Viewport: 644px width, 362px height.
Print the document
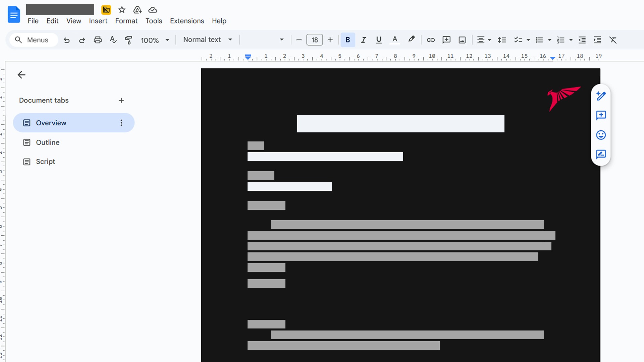[x=98, y=40]
